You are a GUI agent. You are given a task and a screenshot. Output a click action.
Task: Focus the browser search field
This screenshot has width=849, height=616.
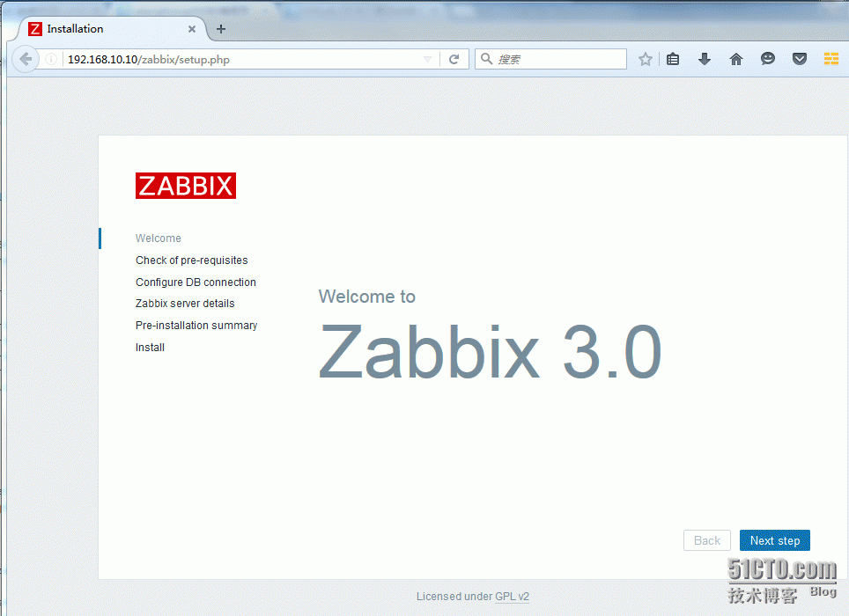550,59
